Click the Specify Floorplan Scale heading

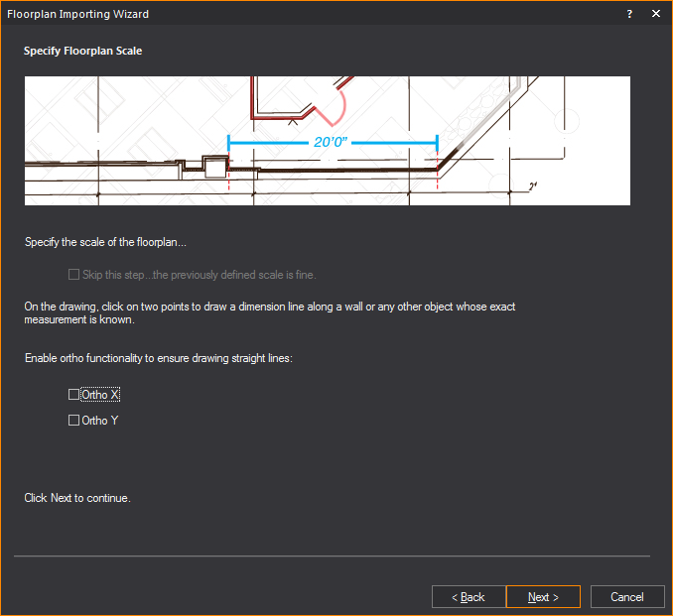coord(83,51)
